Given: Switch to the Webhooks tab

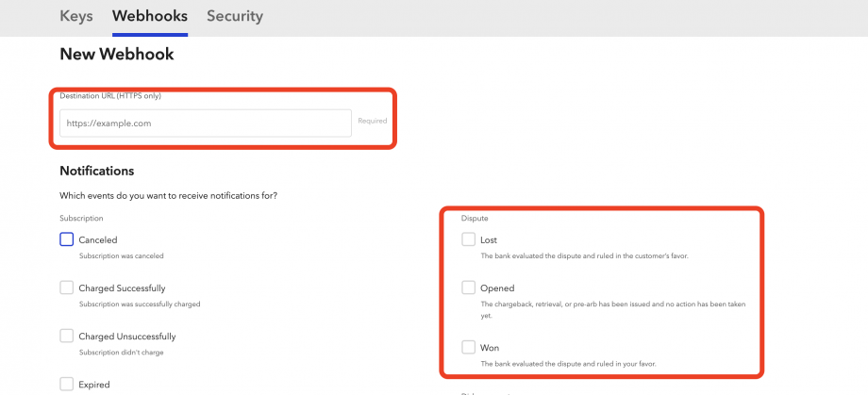Looking at the screenshot, I should pos(149,16).
